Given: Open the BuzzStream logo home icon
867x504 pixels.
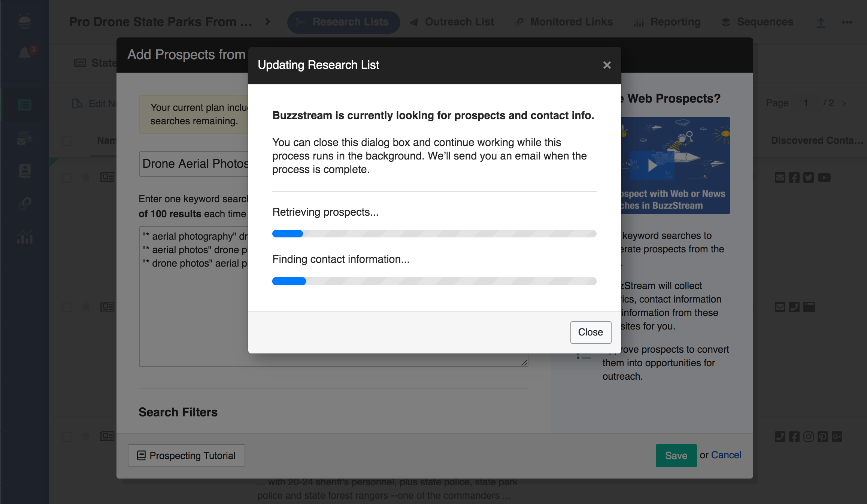Looking at the screenshot, I should [x=25, y=21].
